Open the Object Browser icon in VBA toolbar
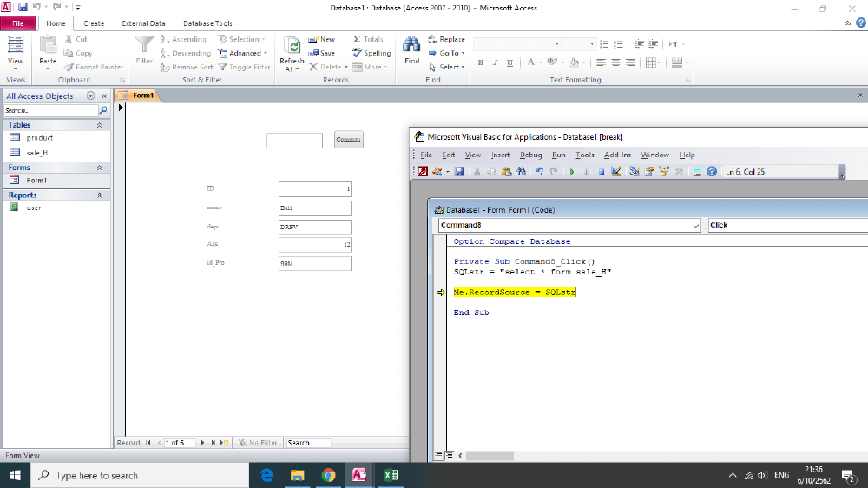Screen dimensions: 868x488 (x=664, y=172)
